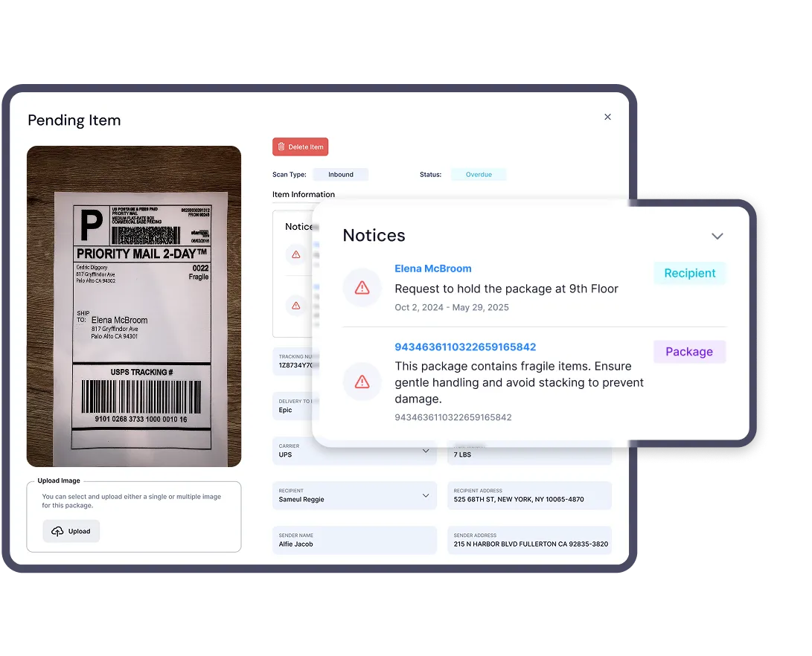
Task: Click the Recipient Address field
Action: [x=529, y=495]
